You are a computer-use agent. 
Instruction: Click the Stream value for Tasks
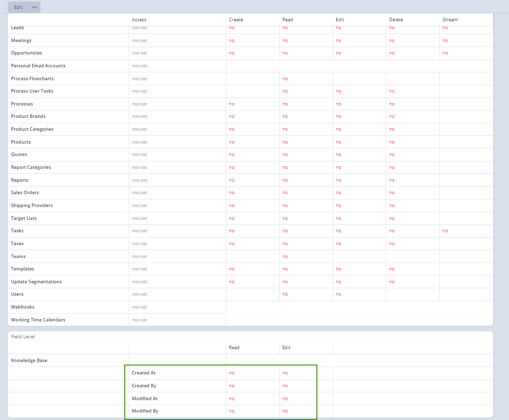pyautogui.click(x=445, y=231)
